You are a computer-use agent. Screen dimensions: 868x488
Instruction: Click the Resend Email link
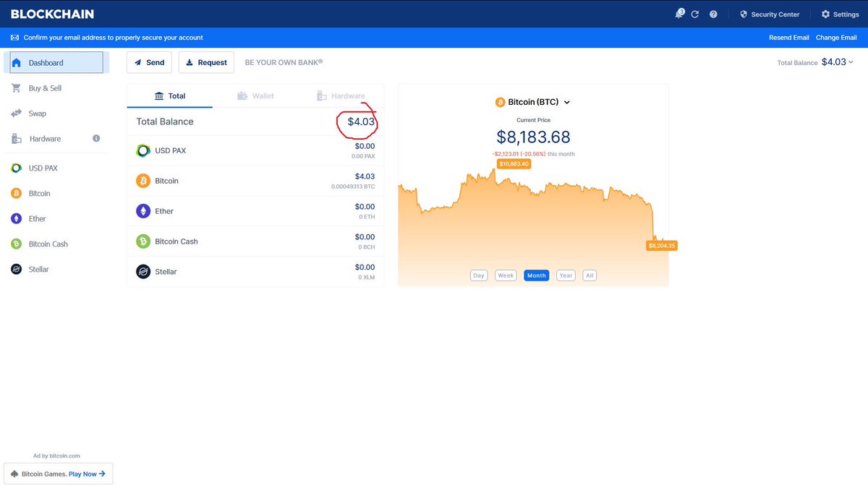pyautogui.click(x=789, y=38)
